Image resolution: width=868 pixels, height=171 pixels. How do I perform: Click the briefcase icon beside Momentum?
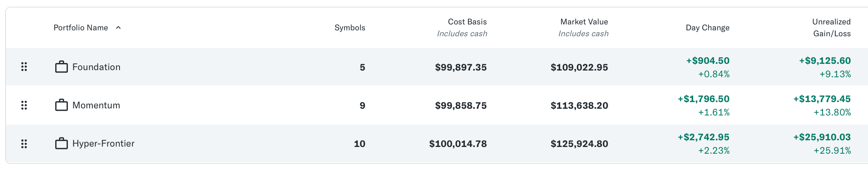(x=62, y=105)
